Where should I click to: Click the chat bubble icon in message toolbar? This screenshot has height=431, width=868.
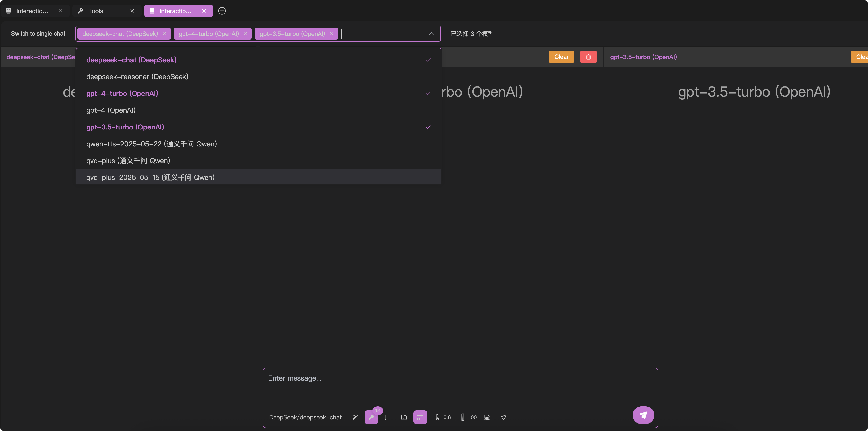coord(388,417)
